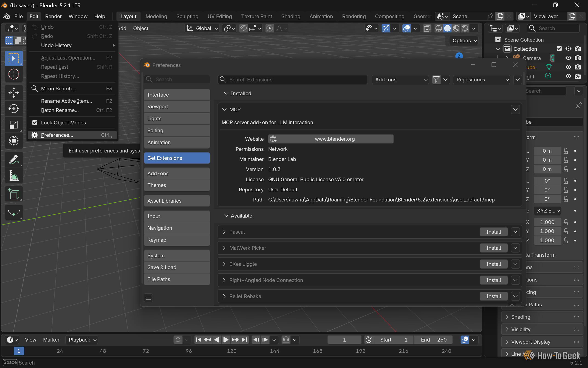Viewport: 588px width, 368px height.
Task: Hide the Collection in viewport
Action: [x=568, y=49]
